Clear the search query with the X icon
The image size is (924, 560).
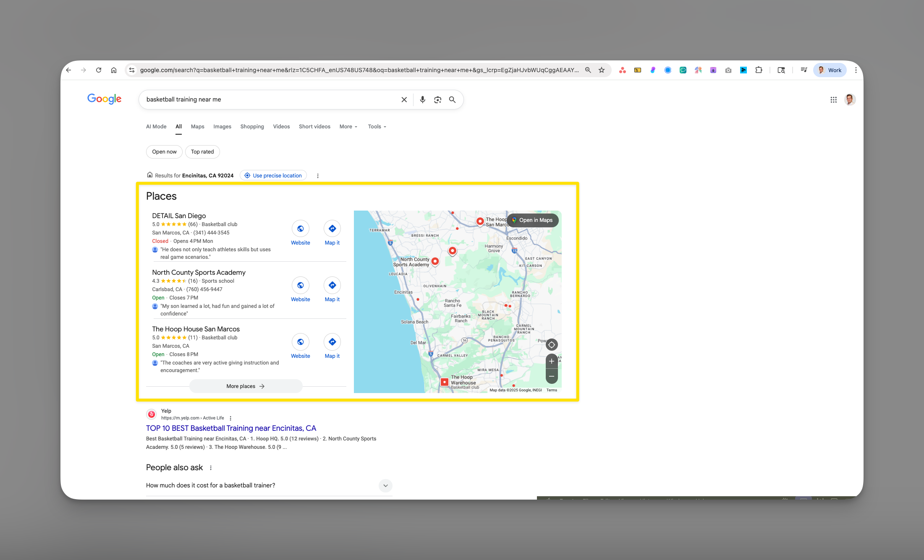click(x=404, y=99)
